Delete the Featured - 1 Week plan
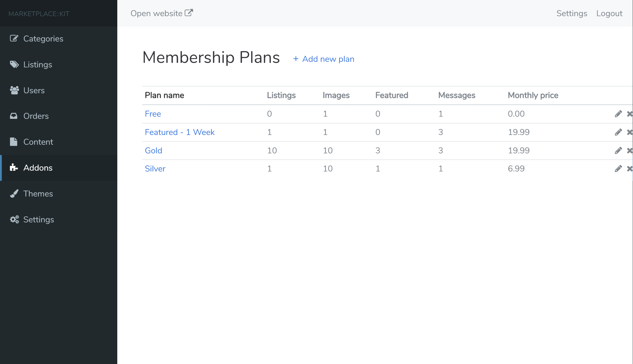This screenshot has height=364, width=633. pyautogui.click(x=629, y=132)
